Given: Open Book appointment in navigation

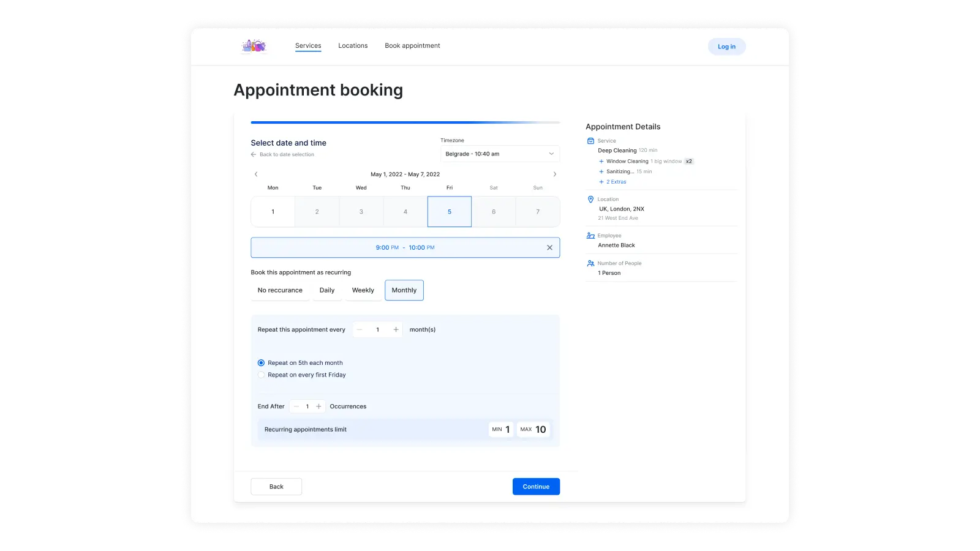Looking at the screenshot, I should click(x=412, y=46).
